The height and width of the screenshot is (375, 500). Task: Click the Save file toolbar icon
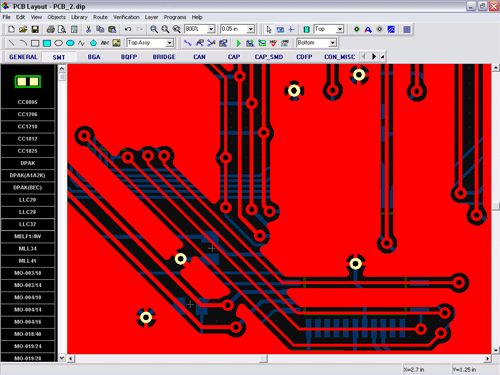click(x=35, y=29)
